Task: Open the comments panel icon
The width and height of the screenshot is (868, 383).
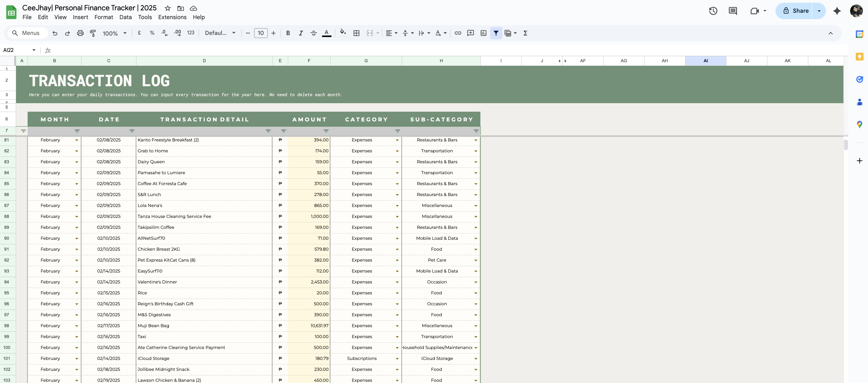Action: pyautogui.click(x=732, y=11)
